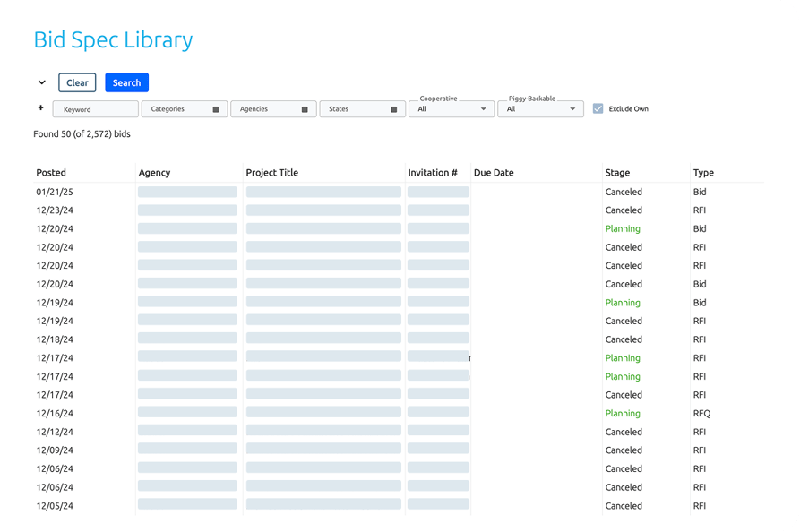Screen dimensions: 800x532
Task: Click the "Found 50 (of 2,572) bids" text
Action: (82, 133)
